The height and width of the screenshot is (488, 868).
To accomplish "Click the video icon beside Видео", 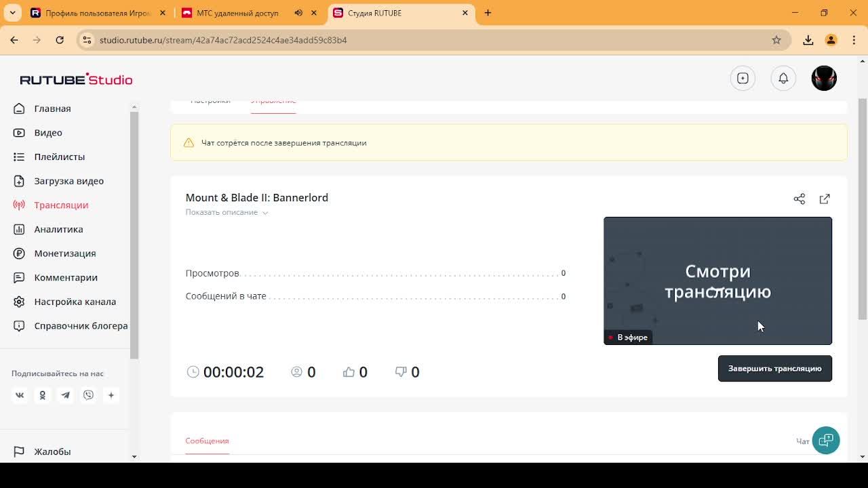I will tap(19, 133).
